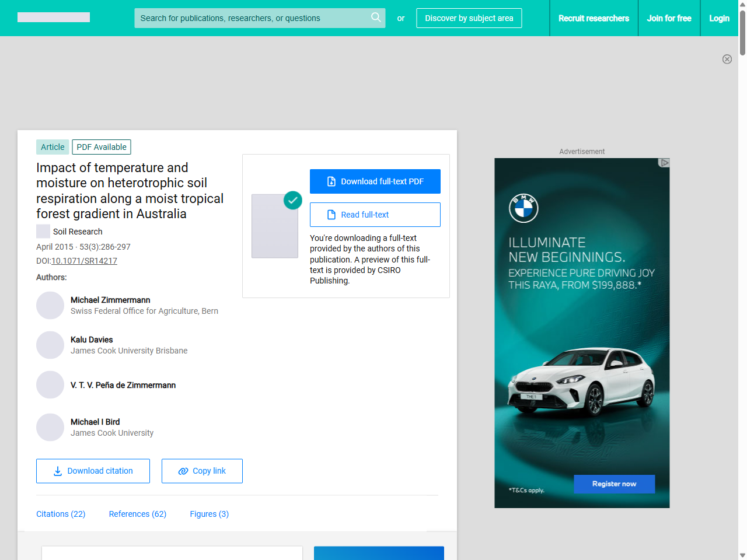747x560 pixels.
Task: Click the search magnifier icon
Action: click(376, 17)
